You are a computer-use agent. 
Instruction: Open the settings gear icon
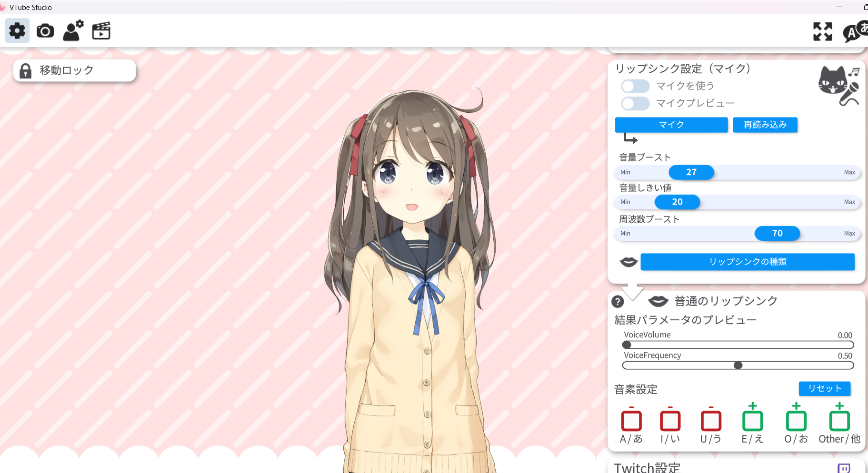point(17,31)
